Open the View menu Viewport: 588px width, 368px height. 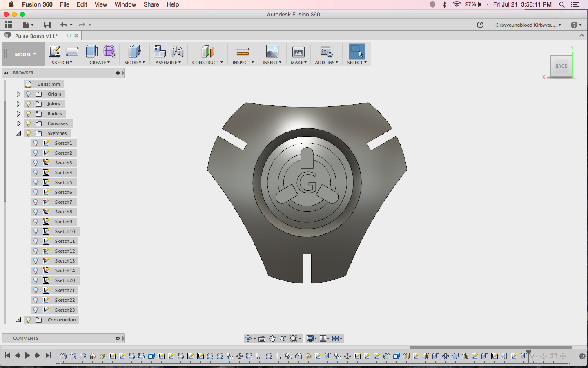(x=100, y=4)
